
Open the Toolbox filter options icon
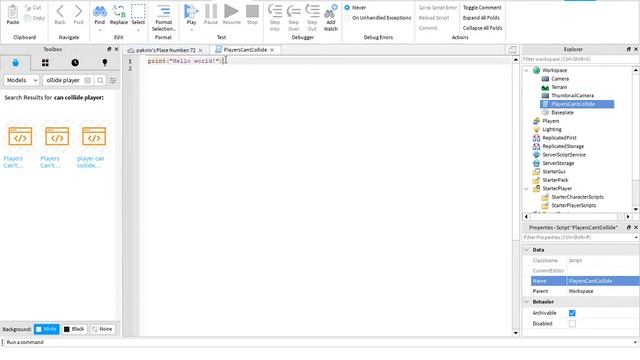pyautogui.click(x=113, y=80)
